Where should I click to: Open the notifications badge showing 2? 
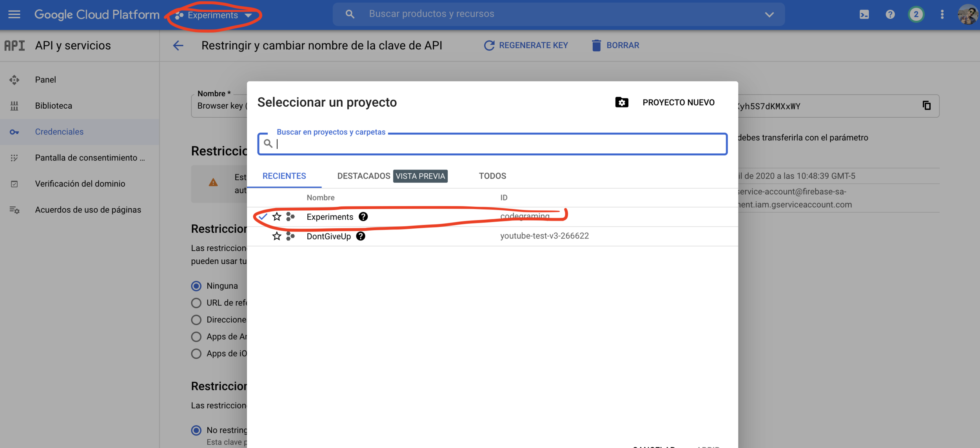pyautogui.click(x=916, y=15)
